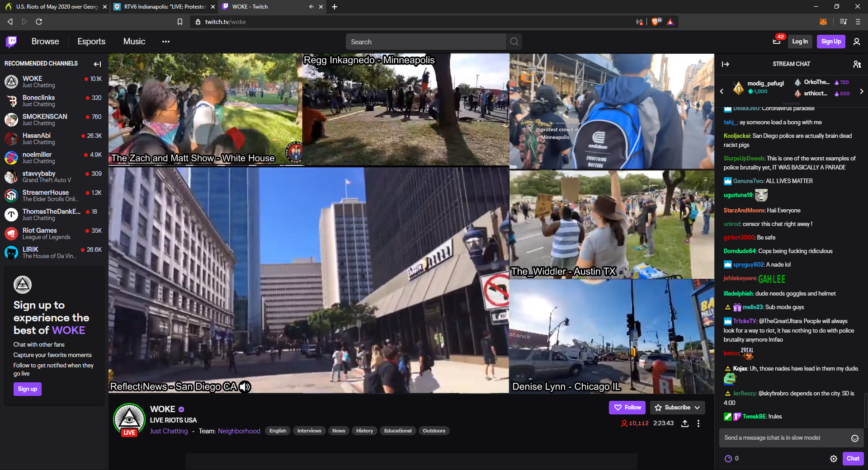Click the English tag
The height and width of the screenshot is (470, 868).
(x=278, y=431)
